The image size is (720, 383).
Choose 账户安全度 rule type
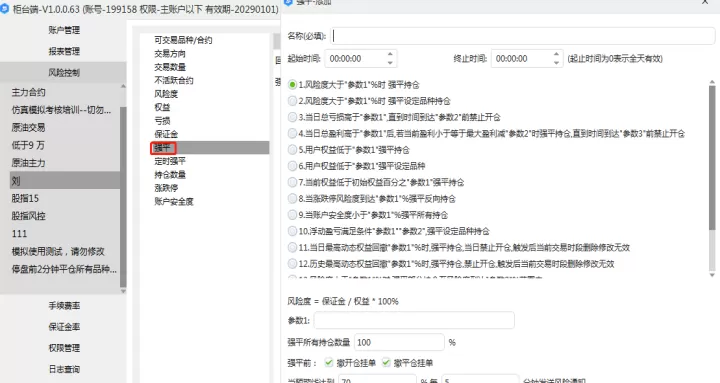pos(174,202)
